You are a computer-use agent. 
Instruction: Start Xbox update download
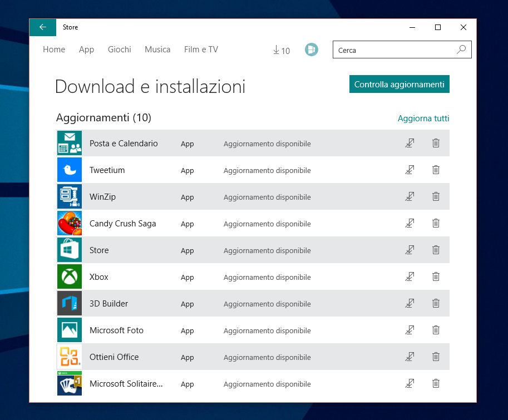click(410, 276)
